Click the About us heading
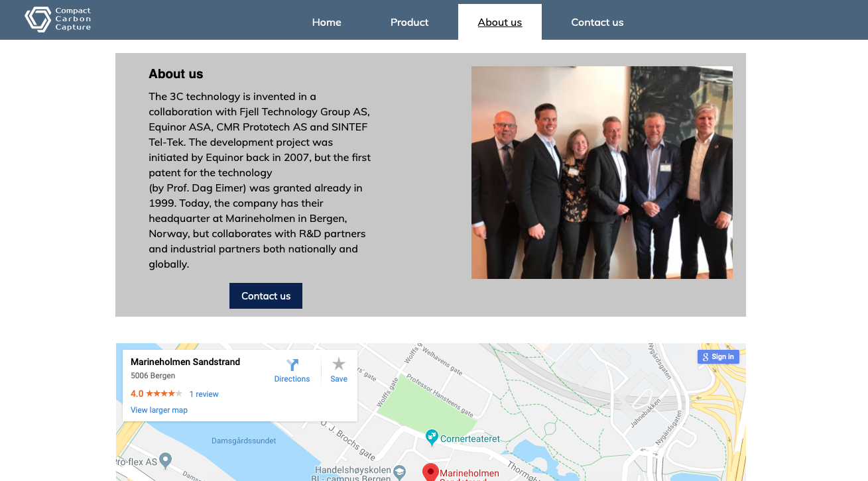Viewport: 868px width, 481px height. coord(176,74)
